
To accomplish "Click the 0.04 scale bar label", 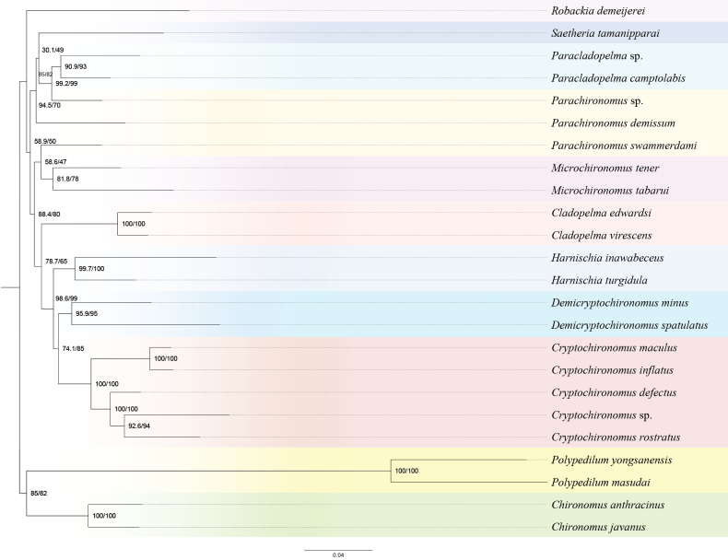I will 338,555.
